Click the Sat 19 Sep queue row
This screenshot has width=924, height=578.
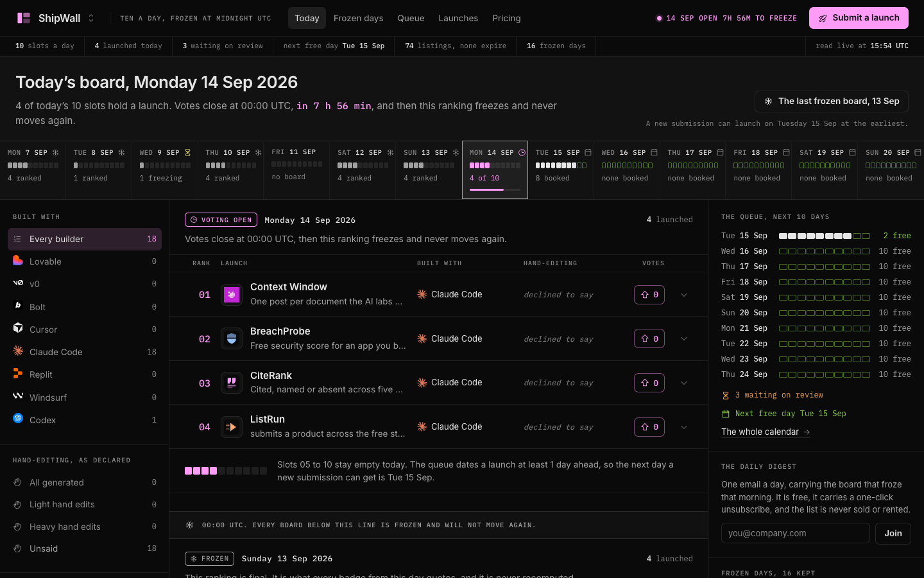point(816,297)
